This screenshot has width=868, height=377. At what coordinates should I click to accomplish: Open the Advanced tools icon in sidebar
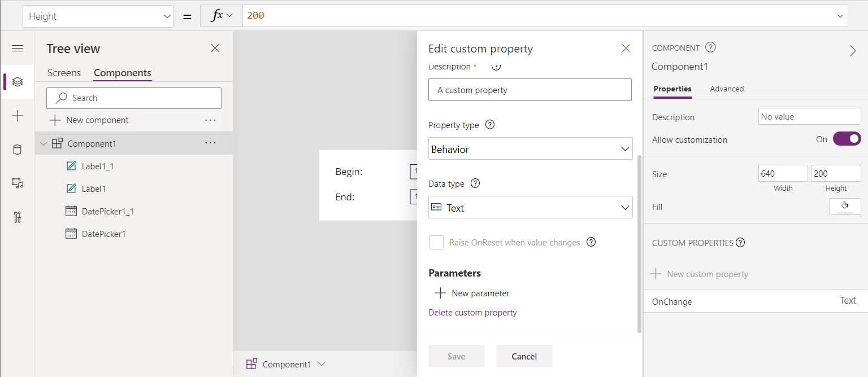tap(18, 217)
